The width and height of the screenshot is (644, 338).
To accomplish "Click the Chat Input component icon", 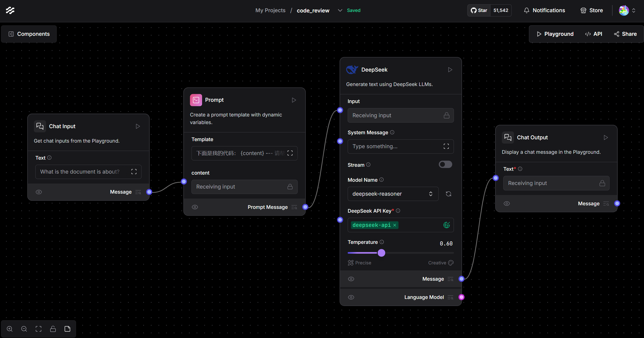I will [x=40, y=126].
